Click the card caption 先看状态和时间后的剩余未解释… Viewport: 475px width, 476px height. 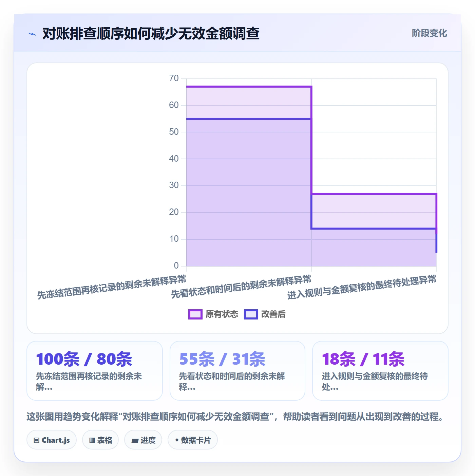coord(232,382)
